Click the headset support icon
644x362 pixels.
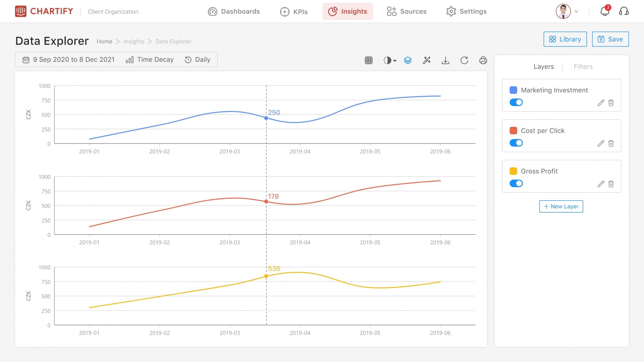coord(624,11)
